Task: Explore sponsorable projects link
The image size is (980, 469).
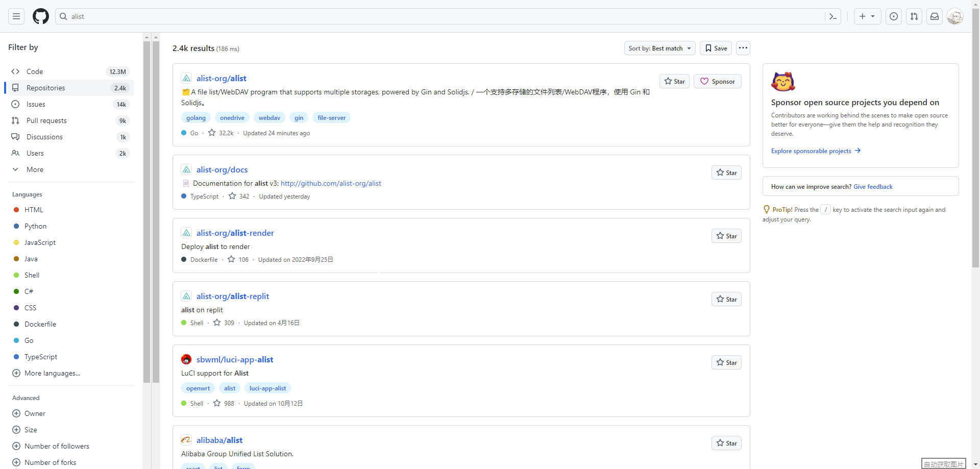Action: coord(816,151)
